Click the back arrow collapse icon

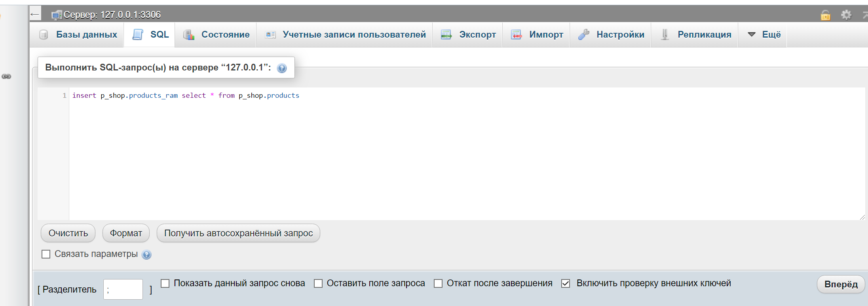[x=35, y=15]
